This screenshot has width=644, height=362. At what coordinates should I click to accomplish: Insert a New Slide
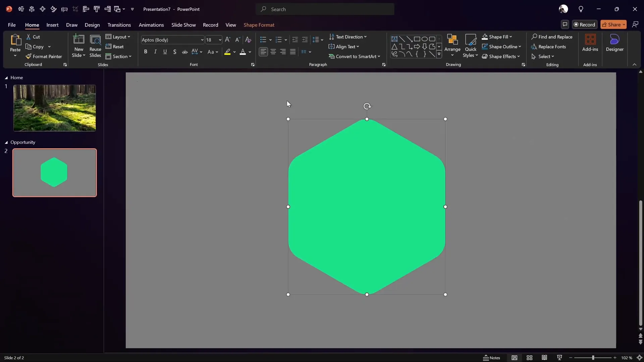coord(78,46)
